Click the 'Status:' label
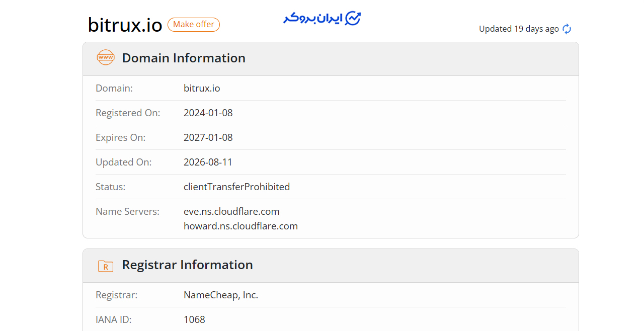The width and height of the screenshot is (644, 331). pos(110,187)
